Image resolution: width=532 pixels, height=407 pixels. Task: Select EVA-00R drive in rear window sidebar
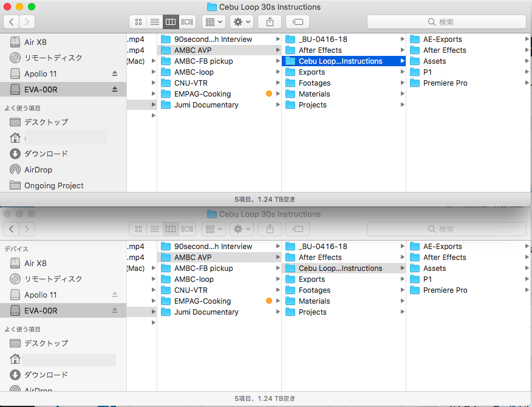click(x=63, y=310)
